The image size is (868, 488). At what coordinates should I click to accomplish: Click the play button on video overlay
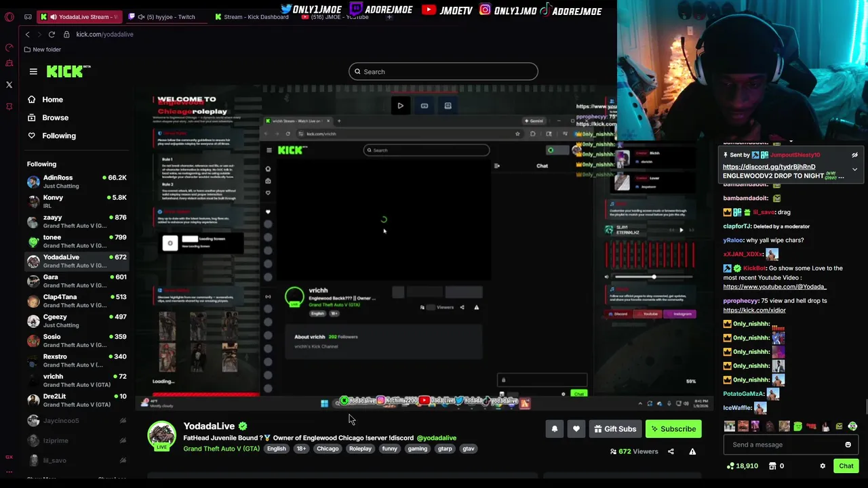[x=400, y=106]
